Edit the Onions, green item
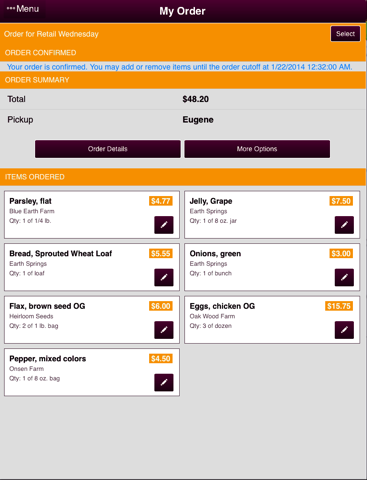The height and width of the screenshot is (480, 367). [x=344, y=277]
